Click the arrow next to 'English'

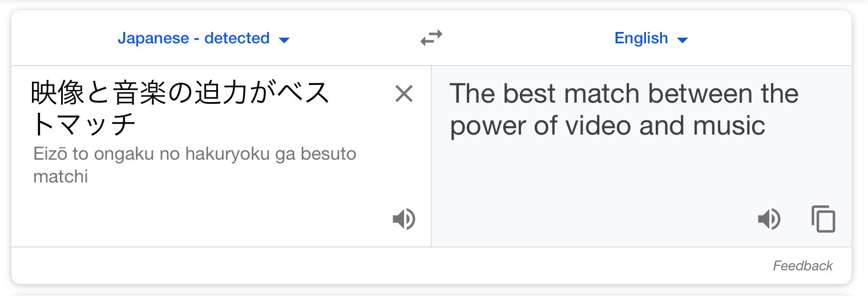pos(683,40)
